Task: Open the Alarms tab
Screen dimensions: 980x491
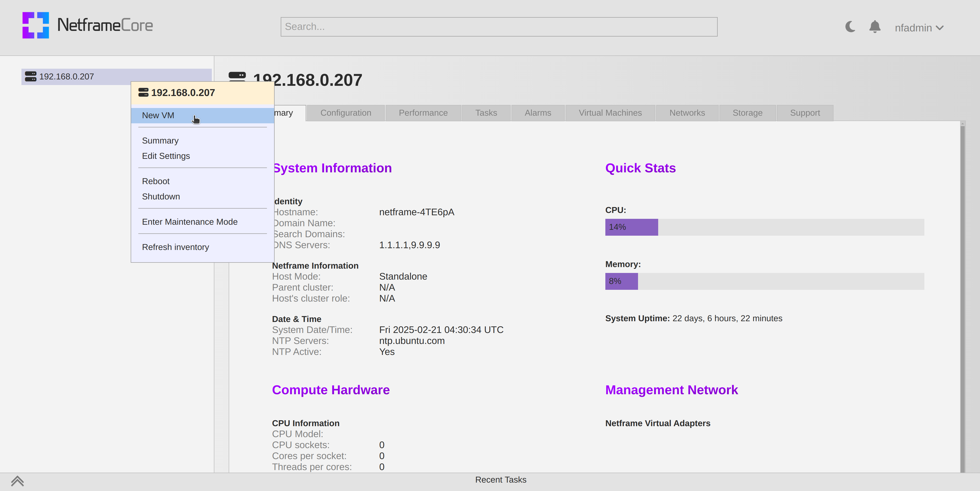Action: 537,113
